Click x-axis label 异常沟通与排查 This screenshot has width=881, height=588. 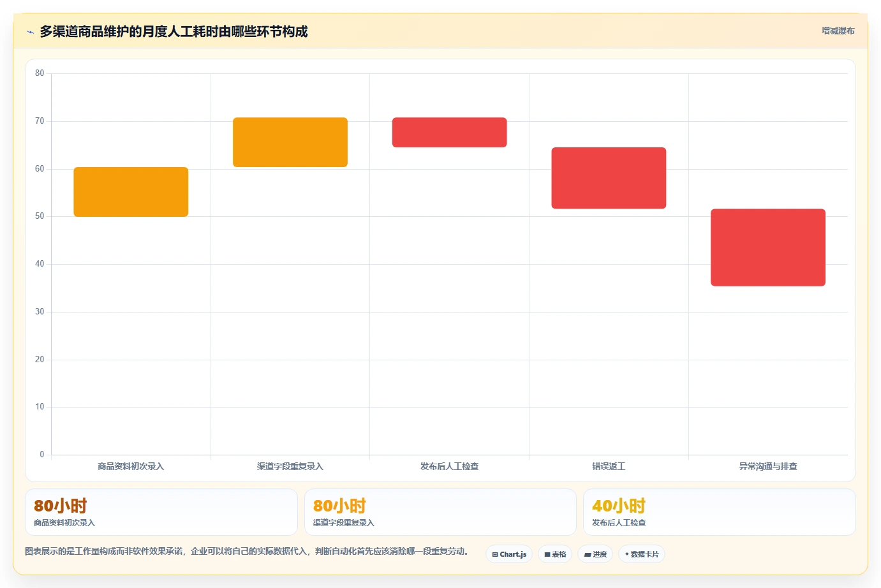tap(768, 466)
